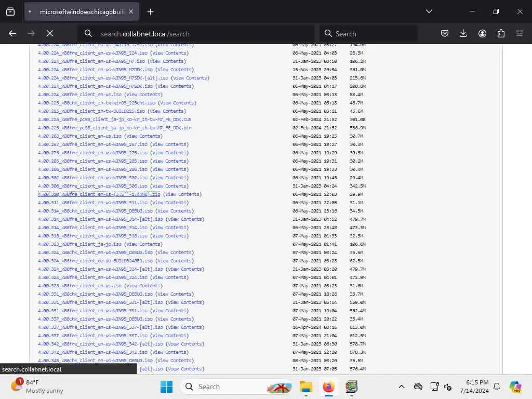This screenshot has height=399, width=532.
Task: Open 4.00.224 WIN95_M7.iso file link
Action: 91,61
